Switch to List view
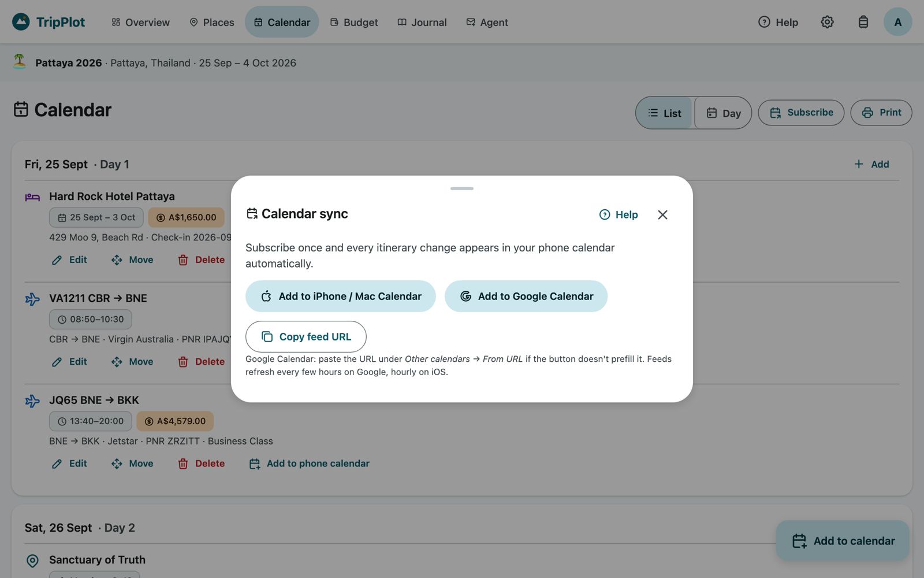Image resolution: width=924 pixels, height=578 pixels. [665, 113]
